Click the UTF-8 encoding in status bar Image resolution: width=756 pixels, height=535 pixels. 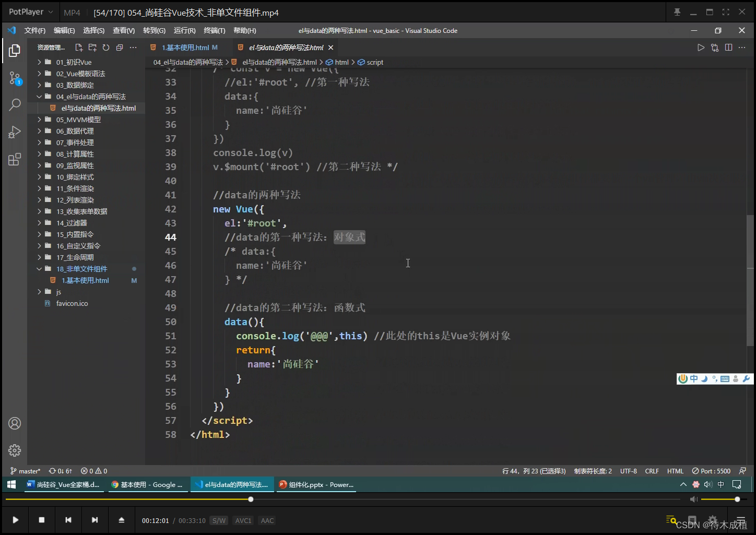(629, 471)
